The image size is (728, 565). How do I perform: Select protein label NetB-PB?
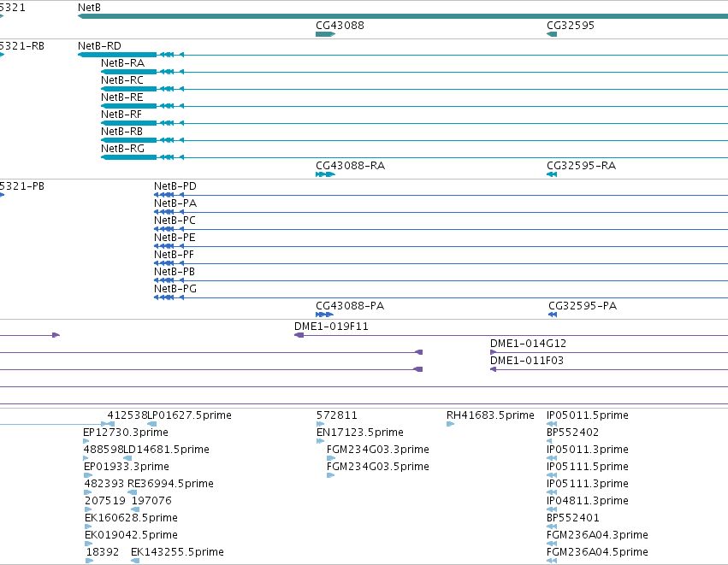pyautogui.click(x=175, y=273)
